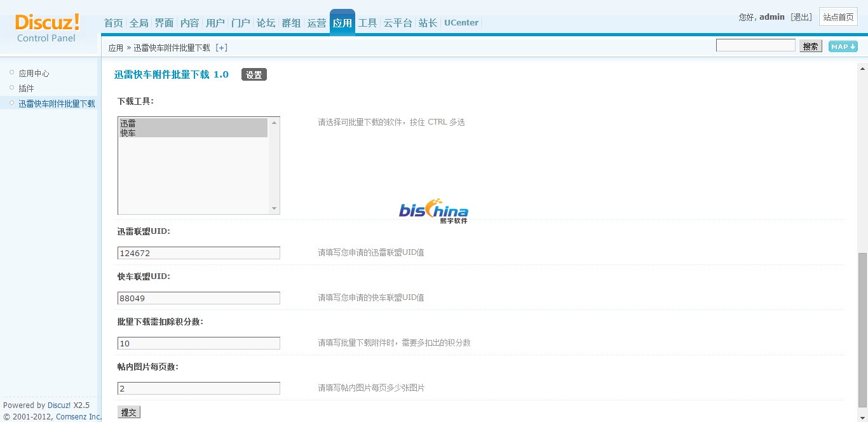The height and width of the screenshot is (422, 868).
Task: Click the page vertical scrollbar thumb
Action: click(x=862, y=329)
